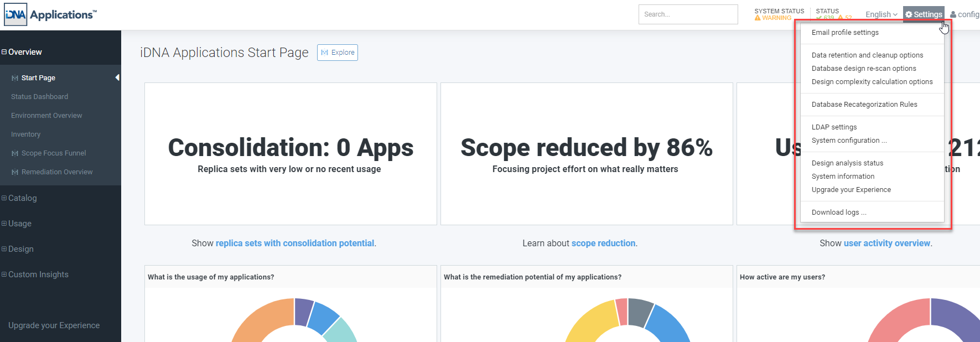
Task: Click the Scope reduced by 86% card
Action: pyautogui.click(x=587, y=154)
